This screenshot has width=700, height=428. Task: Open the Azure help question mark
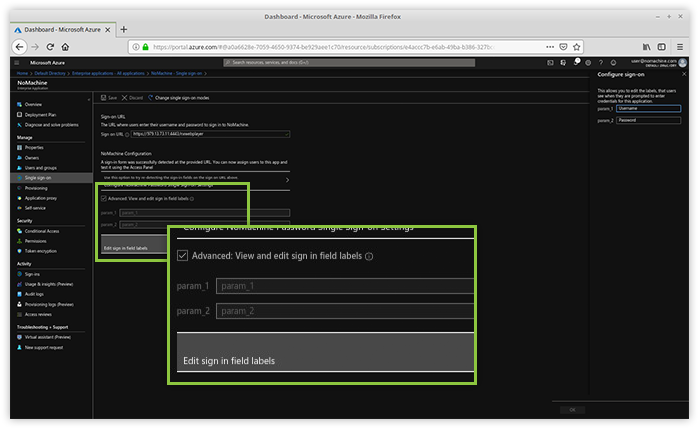click(x=601, y=62)
